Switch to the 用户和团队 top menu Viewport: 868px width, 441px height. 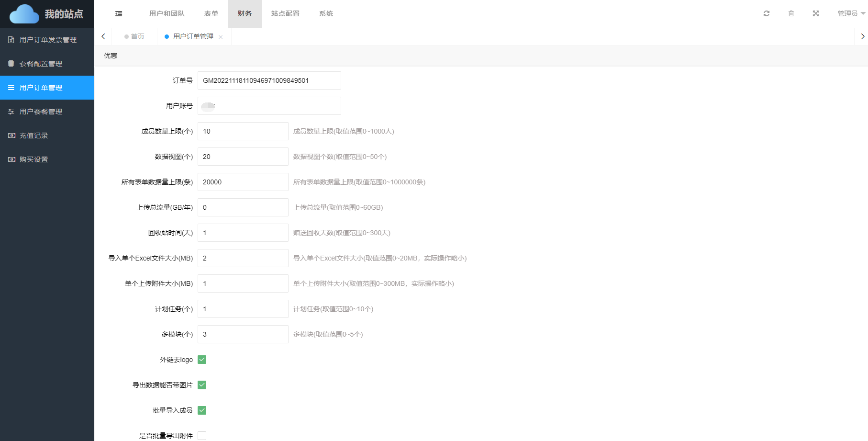(x=167, y=13)
